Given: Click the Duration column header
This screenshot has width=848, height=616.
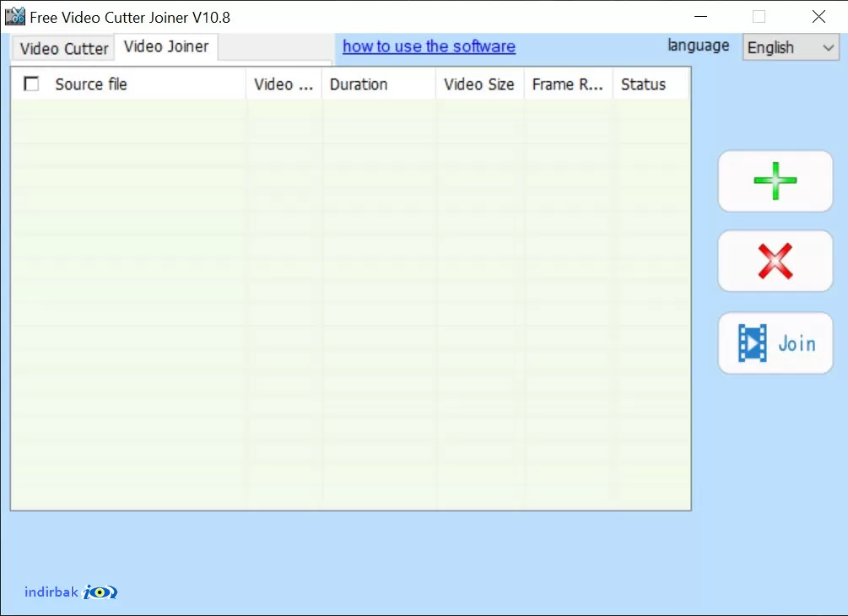Looking at the screenshot, I should coord(379,84).
